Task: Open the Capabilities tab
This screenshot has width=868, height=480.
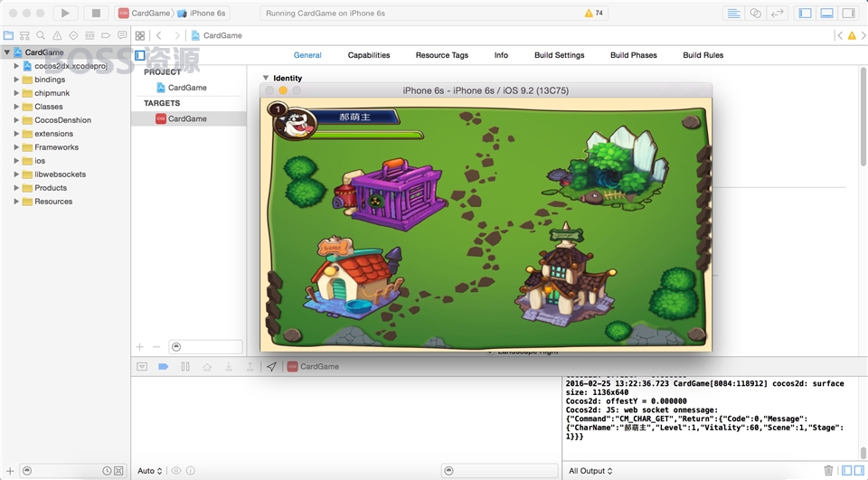Action: pyautogui.click(x=369, y=55)
